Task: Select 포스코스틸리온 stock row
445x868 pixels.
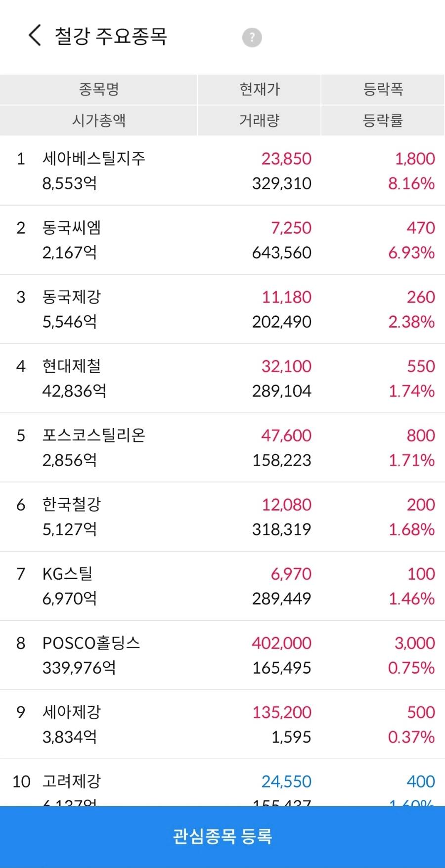Action: pos(222,448)
